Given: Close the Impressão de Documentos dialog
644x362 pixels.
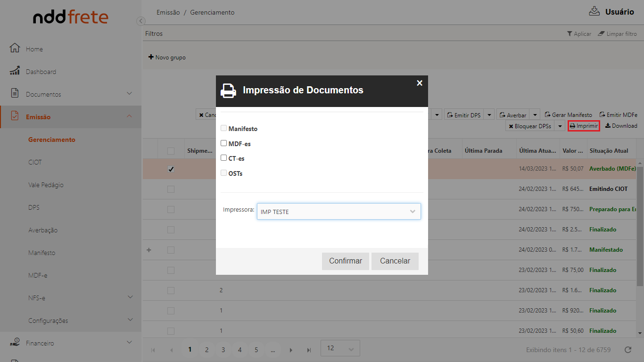Looking at the screenshot, I should point(419,83).
